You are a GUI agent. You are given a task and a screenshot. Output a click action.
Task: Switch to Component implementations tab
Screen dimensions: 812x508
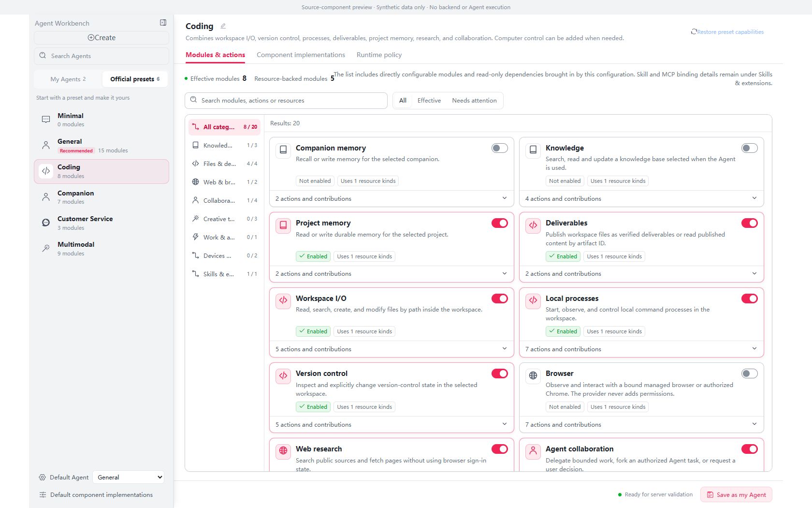tap(301, 55)
